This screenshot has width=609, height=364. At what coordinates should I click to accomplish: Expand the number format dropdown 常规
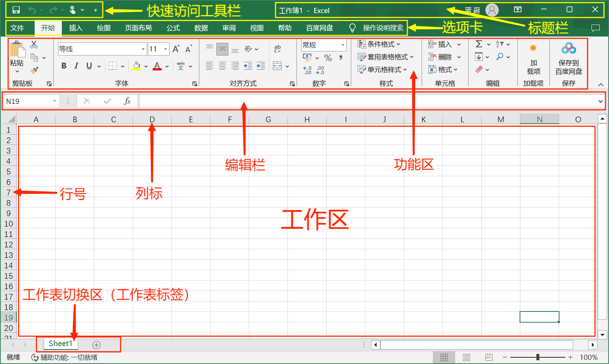[x=343, y=45]
